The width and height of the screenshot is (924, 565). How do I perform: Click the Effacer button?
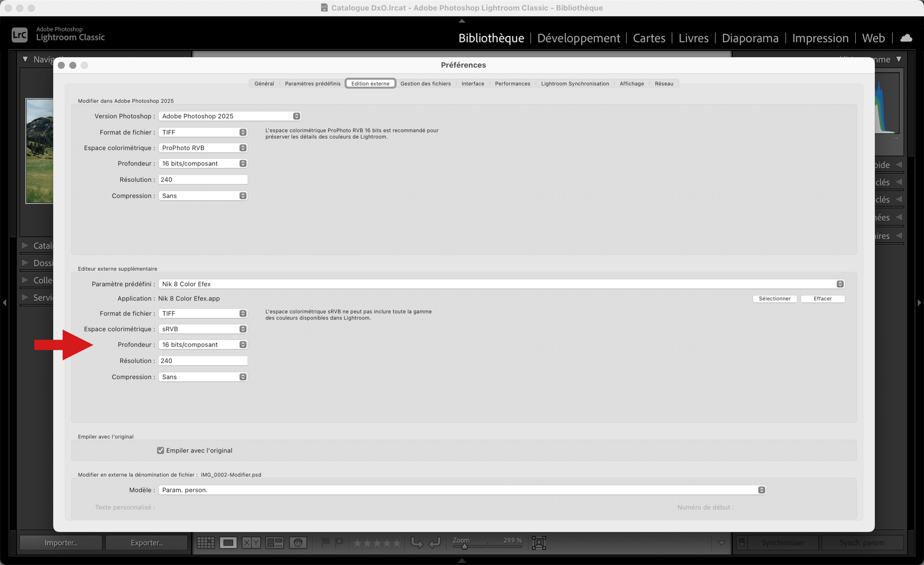822,298
